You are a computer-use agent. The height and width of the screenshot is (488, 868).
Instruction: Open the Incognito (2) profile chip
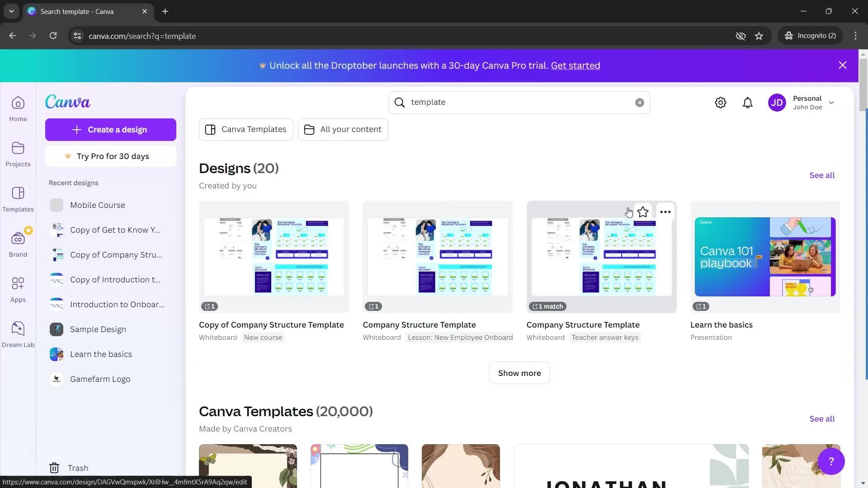pyautogui.click(x=811, y=36)
